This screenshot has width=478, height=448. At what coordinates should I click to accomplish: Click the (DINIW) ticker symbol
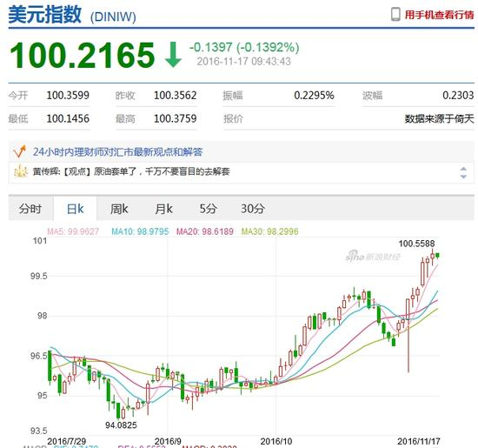pos(113,17)
